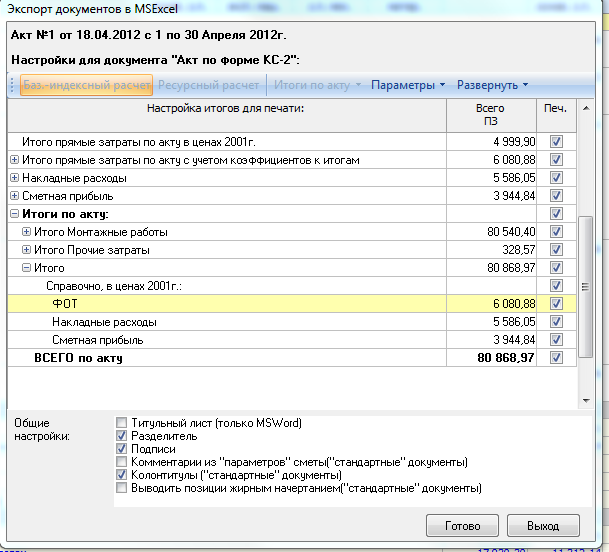This screenshot has width=609, height=552.
Task: Click the Выход button
Action: [x=543, y=526]
